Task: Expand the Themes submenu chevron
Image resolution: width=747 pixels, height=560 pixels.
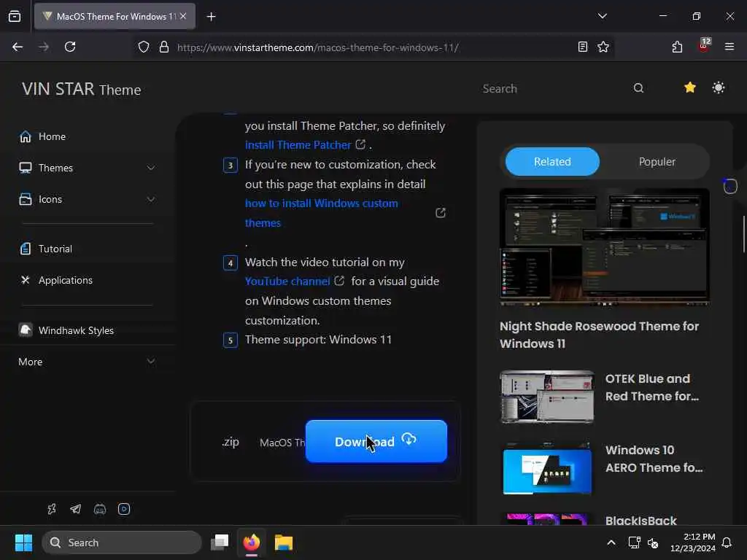Action: pyautogui.click(x=150, y=168)
